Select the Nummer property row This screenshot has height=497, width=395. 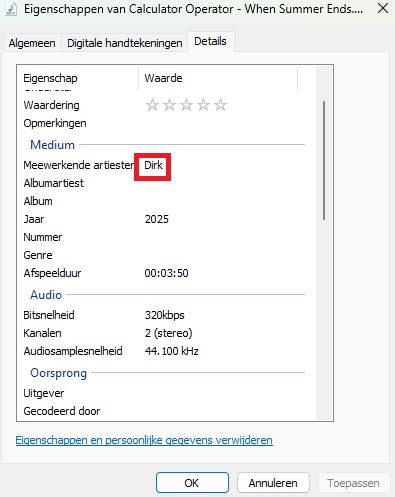coord(164,237)
